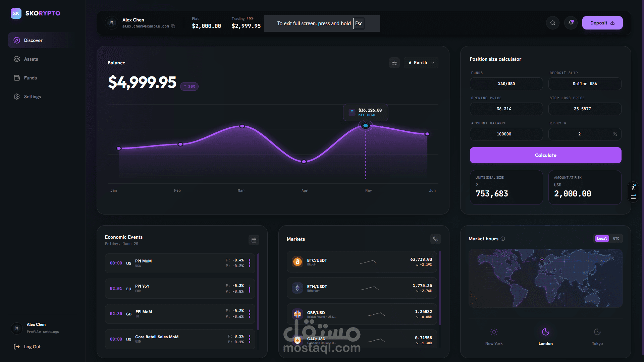Click the April data point on chart
The width and height of the screenshot is (644, 362).
coord(304,162)
